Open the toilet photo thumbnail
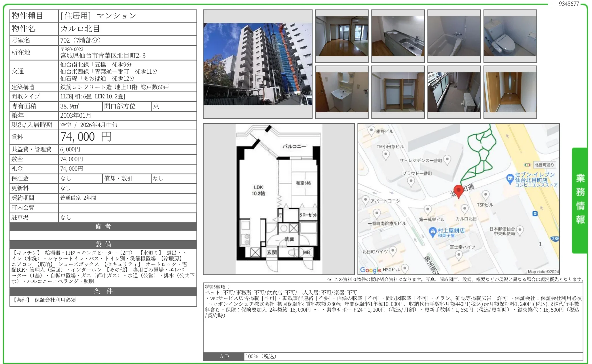 coord(510,36)
